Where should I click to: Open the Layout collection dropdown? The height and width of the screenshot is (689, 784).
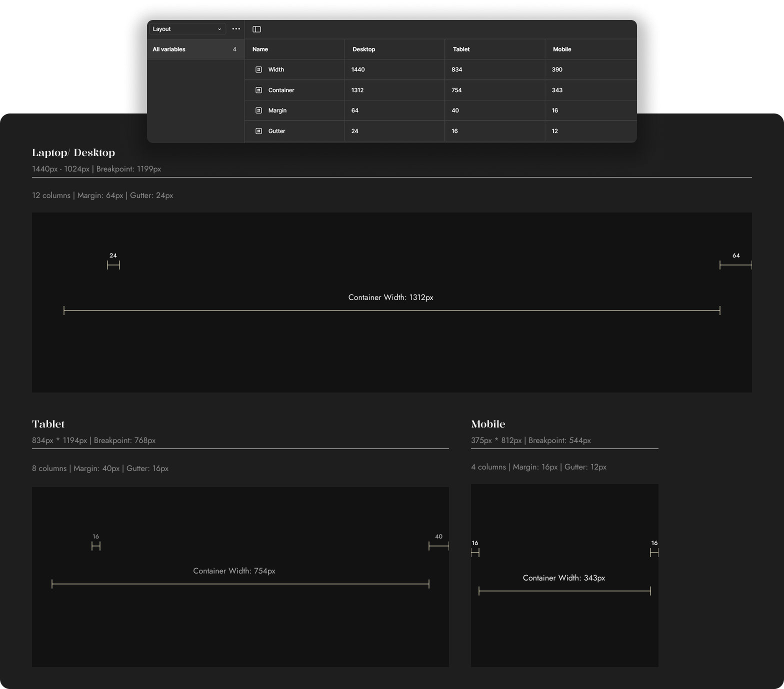coord(187,29)
